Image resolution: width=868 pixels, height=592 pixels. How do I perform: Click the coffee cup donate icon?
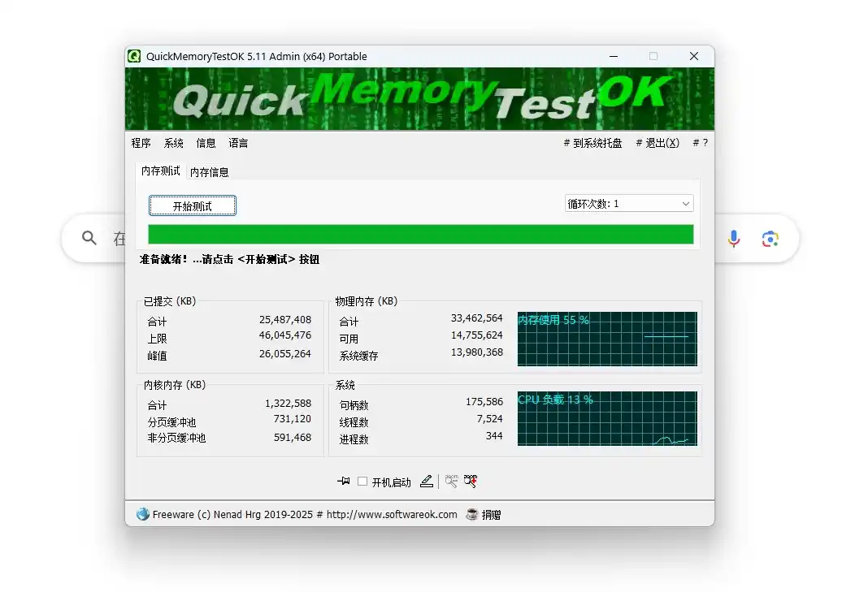point(471,514)
